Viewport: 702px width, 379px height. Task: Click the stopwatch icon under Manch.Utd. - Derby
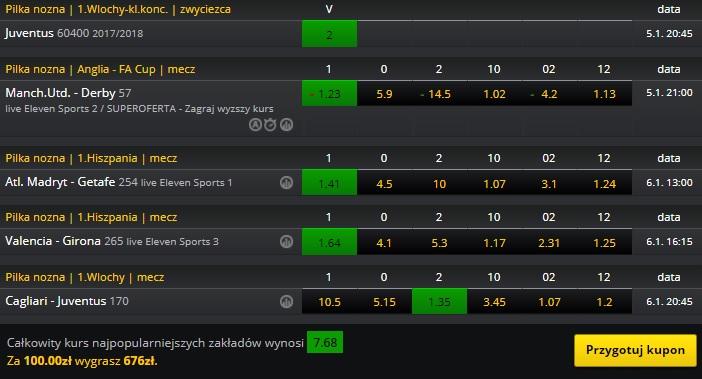pos(270,125)
